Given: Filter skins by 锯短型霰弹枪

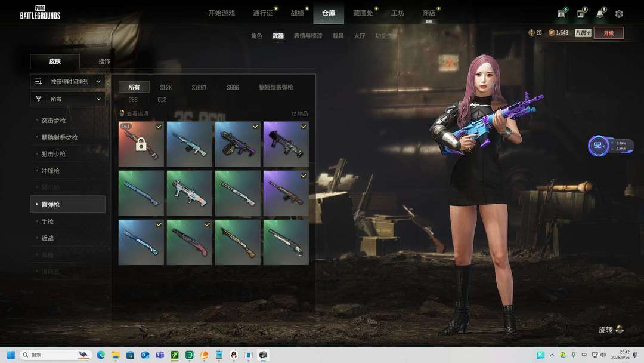Looking at the screenshot, I should coord(276,87).
